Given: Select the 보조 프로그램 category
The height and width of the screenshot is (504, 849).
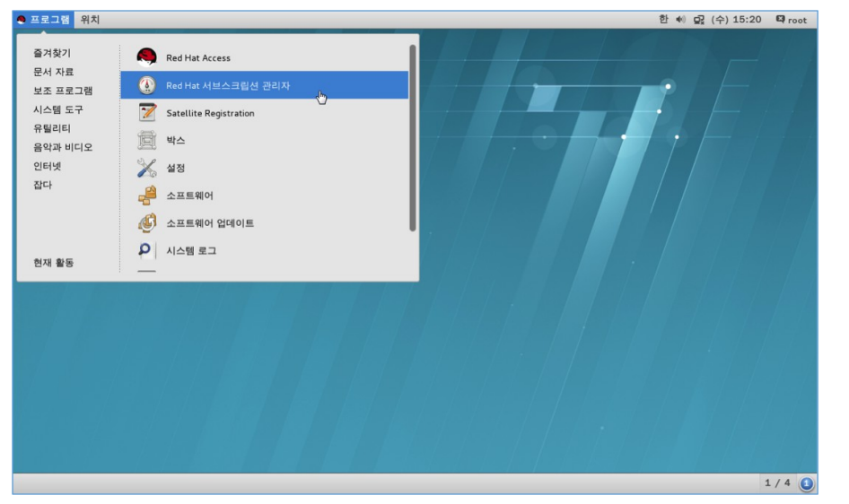Looking at the screenshot, I should 63,91.
